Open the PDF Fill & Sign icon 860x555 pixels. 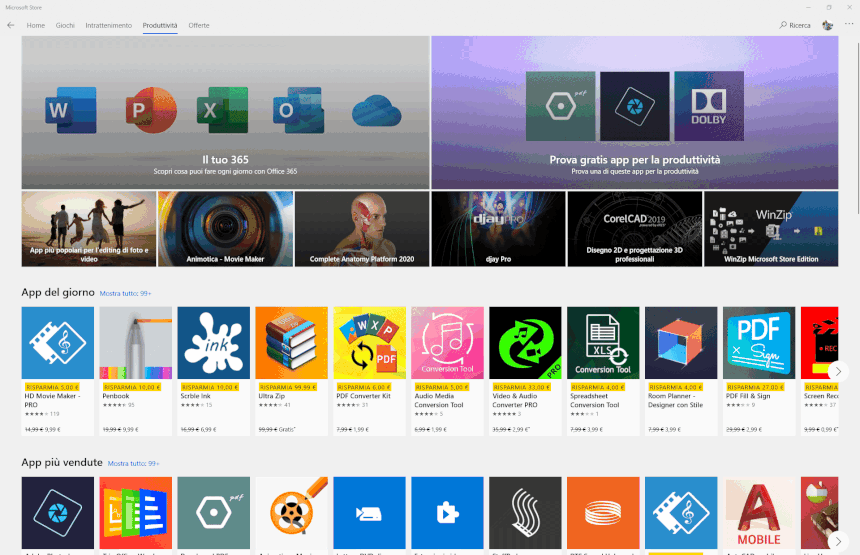click(759, 343)
